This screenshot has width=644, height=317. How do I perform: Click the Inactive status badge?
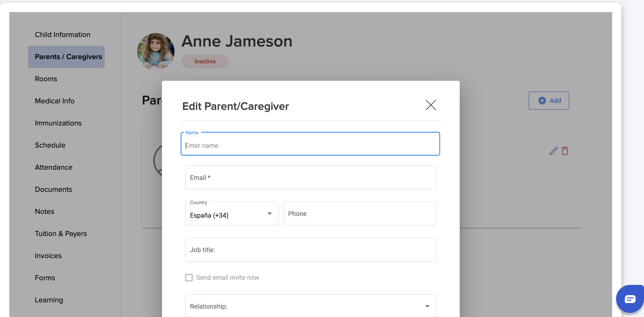(x=205, y=61)
